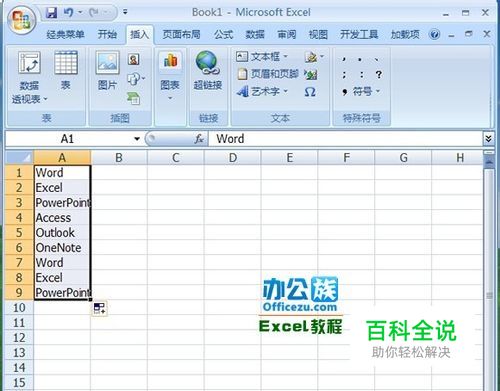Screen dimensions: 500x391
Task: Open the Undo history dropdown
Action: coord(80,13)
